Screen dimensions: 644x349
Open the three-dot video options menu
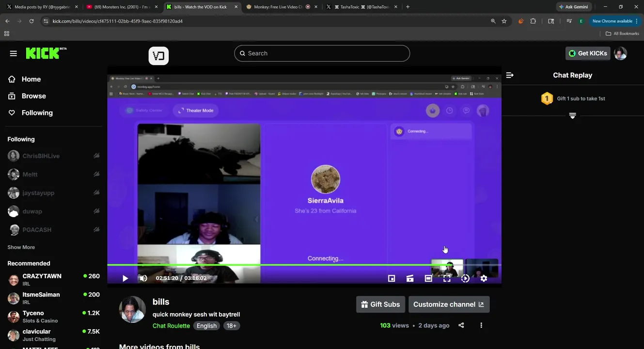point(481,325)
